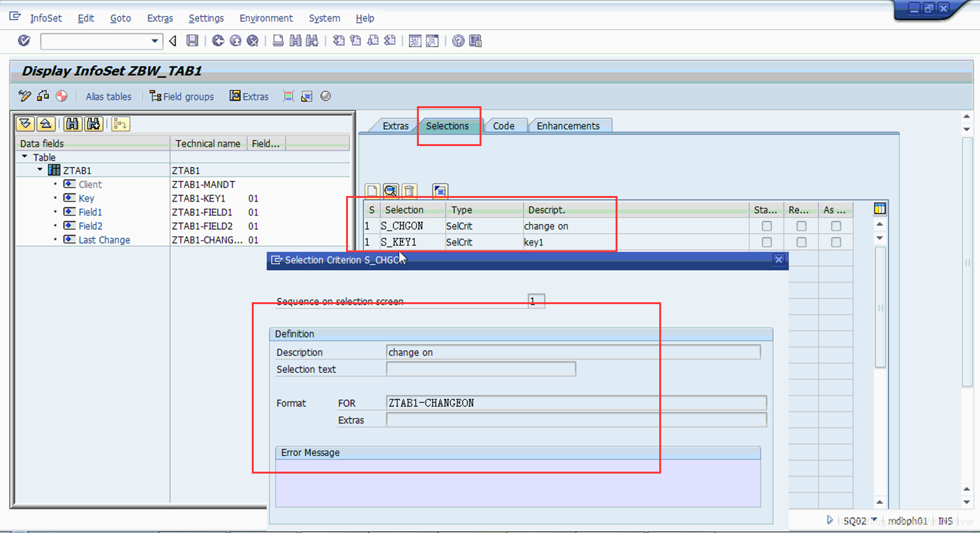Click the Selection text input field
The image size is (980, 533).
tap(481, 369)
